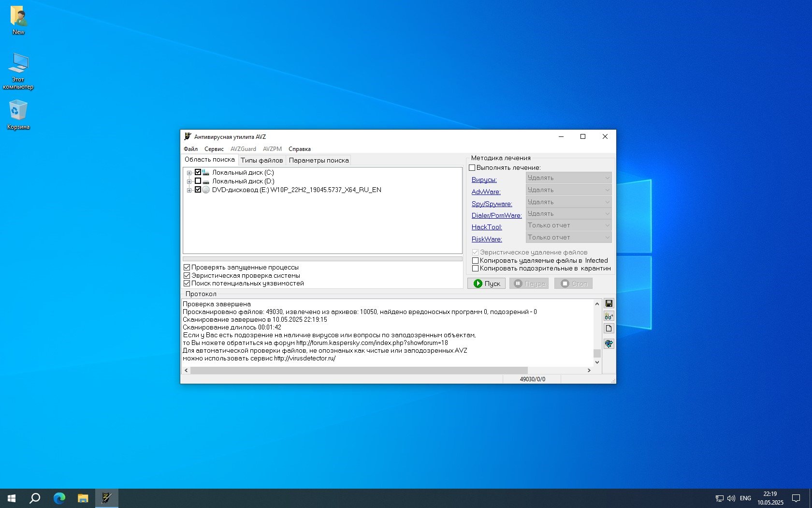
Task: Open File Explorer from the taskbar
Action: coord(83,498)
